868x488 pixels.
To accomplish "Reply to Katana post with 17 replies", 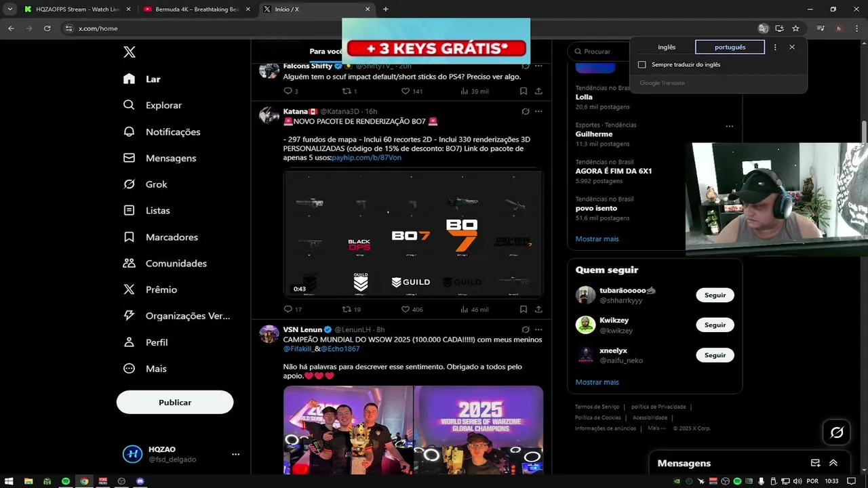I will (288, 309).
